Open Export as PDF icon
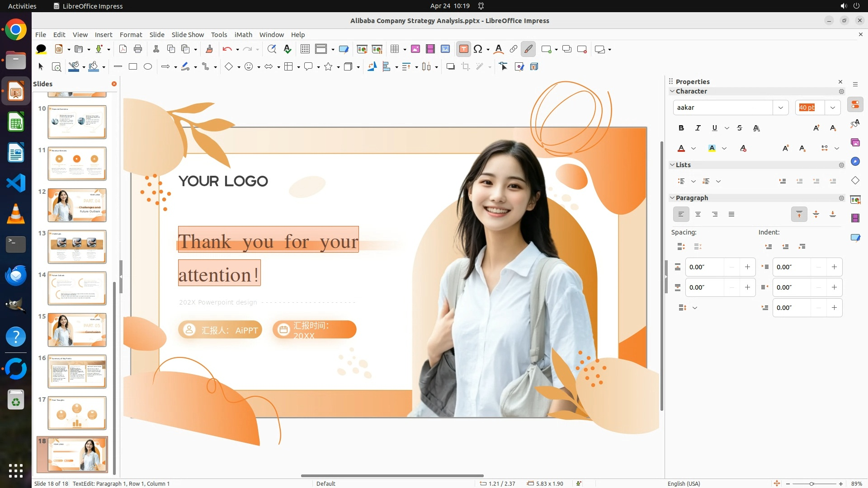Viewport: 868px width, 488px height. pyautogui.click(x=123, y=49)
